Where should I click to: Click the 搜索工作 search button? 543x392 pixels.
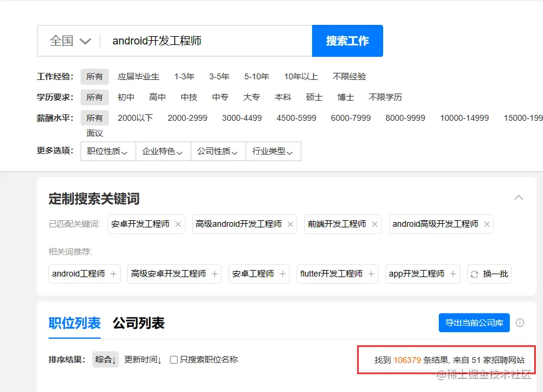[347, 40]
